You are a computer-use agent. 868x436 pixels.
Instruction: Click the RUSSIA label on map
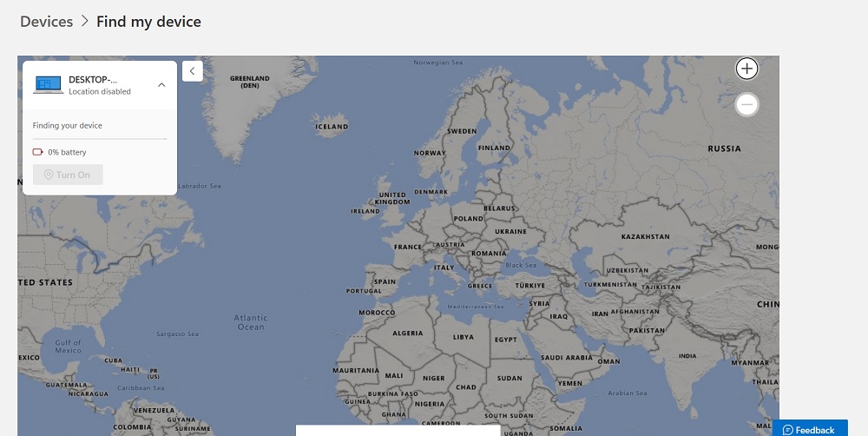click(x=724, y=149)
